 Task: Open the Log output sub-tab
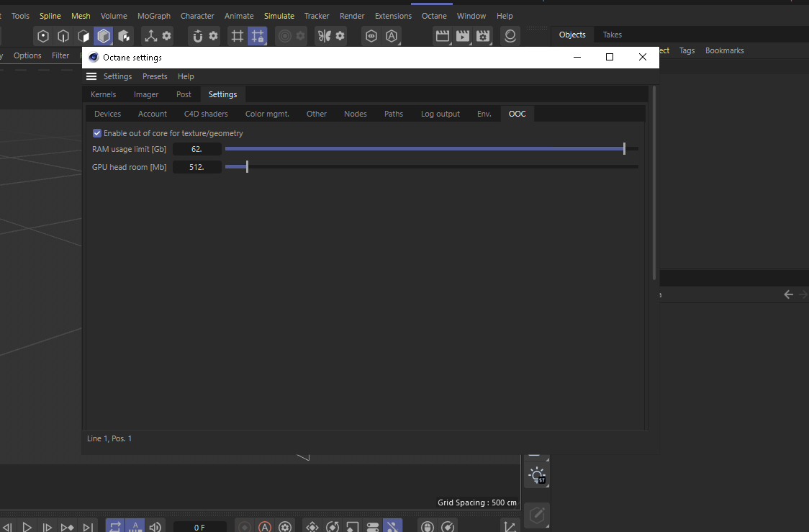click(x=440, y=114)
